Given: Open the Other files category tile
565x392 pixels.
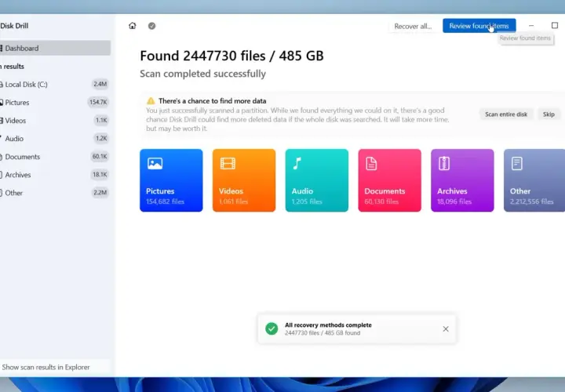Looking at the screenshot, I should click(x=534, y=180).
